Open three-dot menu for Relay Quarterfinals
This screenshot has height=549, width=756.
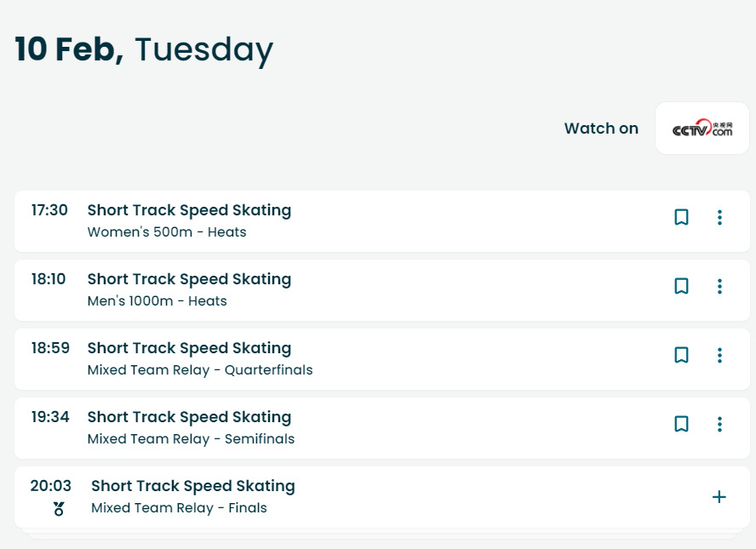[x=719, y=355]
